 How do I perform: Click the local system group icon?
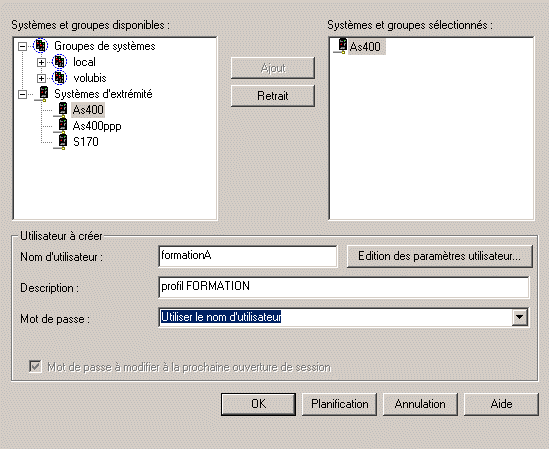tap(60, 62)
